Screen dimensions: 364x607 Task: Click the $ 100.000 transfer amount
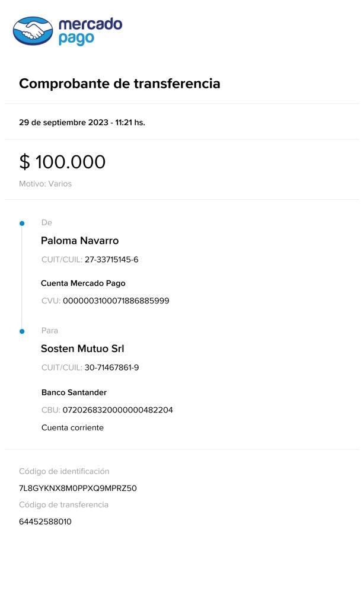pyautogui.click(x=62, y=162)
